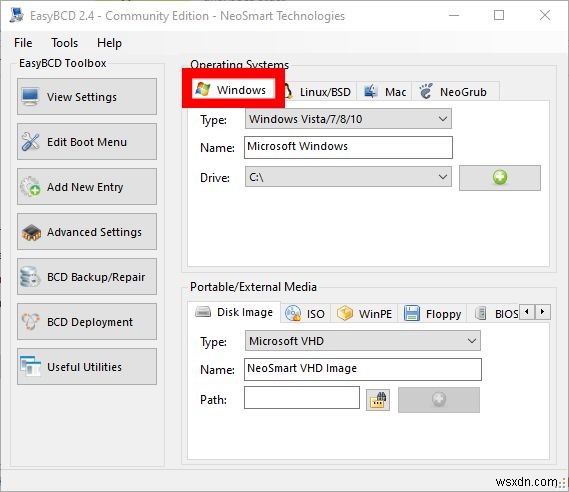Click the wrench icon on Edit Boot Menu

point(30,142)
